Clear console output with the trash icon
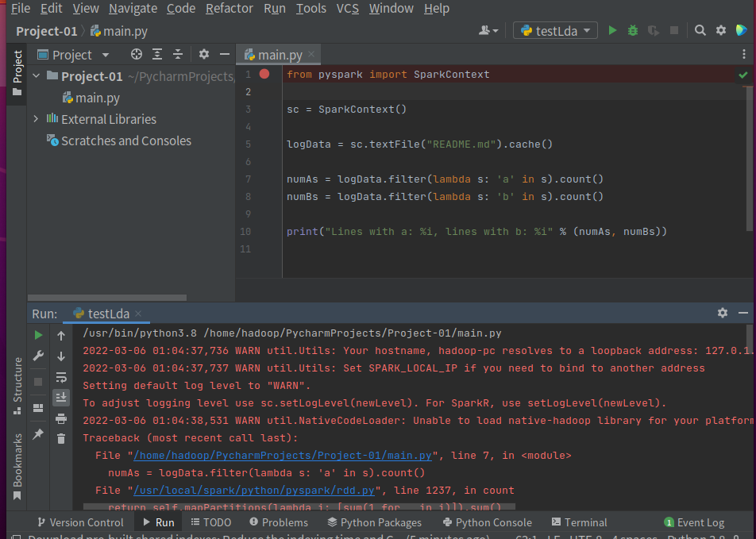This screenshot has height=539, width=756. pos(61,438)
